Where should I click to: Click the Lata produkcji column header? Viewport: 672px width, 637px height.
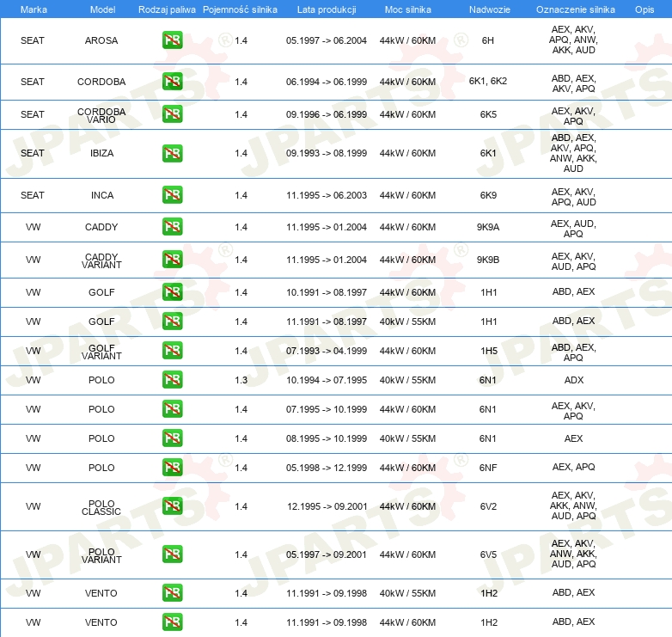pyautogui.click(x=327, y=9)
